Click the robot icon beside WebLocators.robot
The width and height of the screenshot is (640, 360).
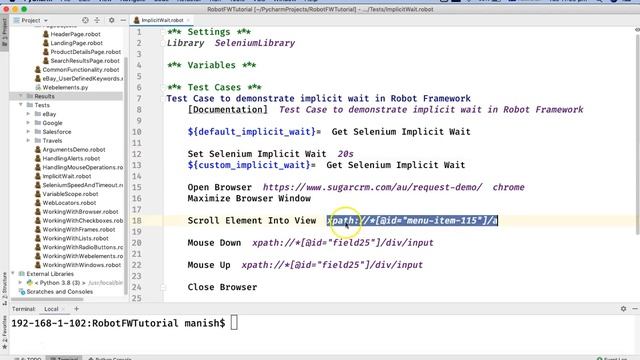click(38, 203)
